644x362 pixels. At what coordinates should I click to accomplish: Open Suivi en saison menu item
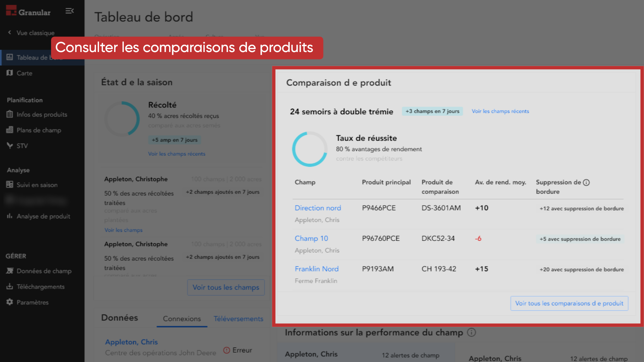point(37,185)
